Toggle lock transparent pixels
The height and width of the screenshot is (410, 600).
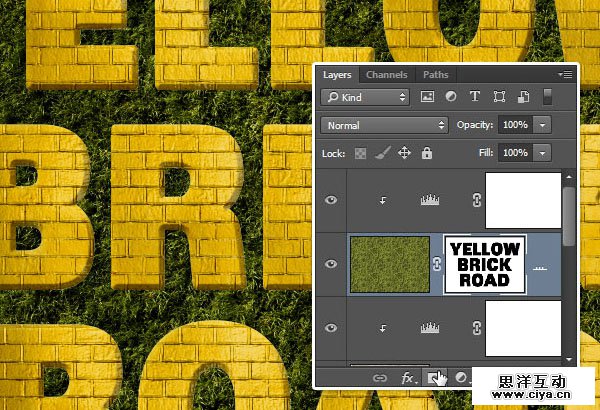pos(362,153)
